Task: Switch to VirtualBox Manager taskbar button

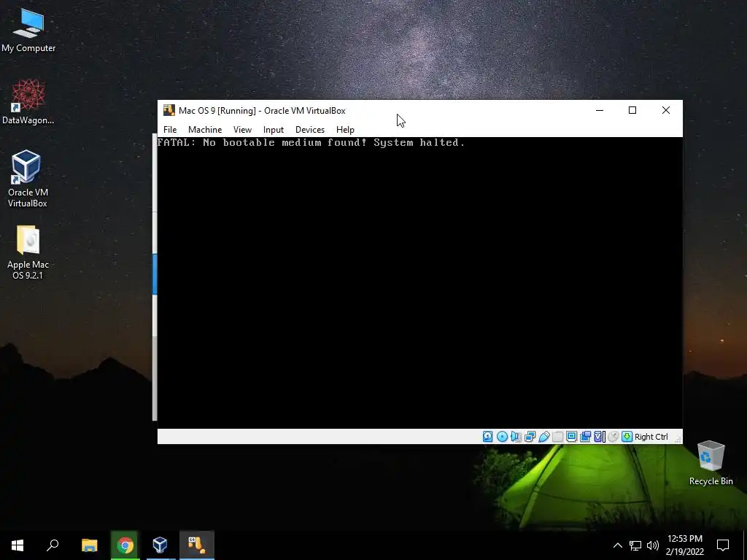Action: click(160, 545)
